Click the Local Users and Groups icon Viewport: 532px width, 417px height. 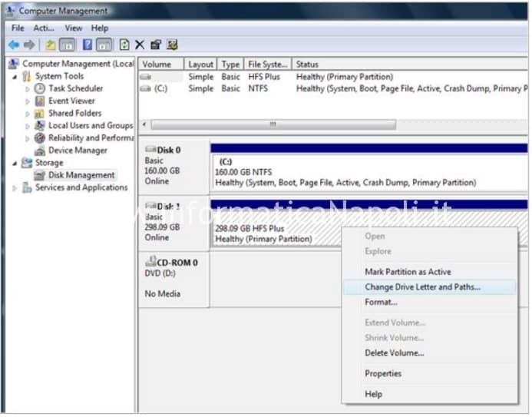(x=40, y=126)
